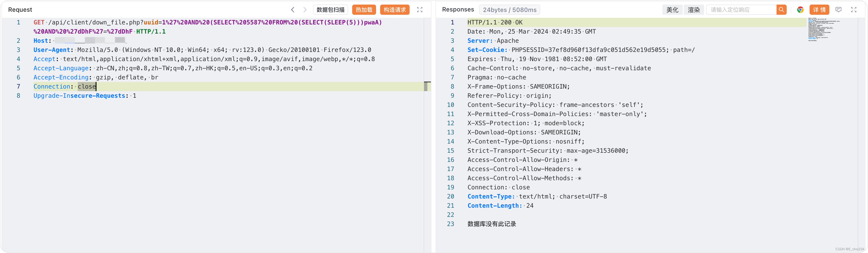
Task: Expand the Responses panel to fullscreen
Action: coord(854,10)
